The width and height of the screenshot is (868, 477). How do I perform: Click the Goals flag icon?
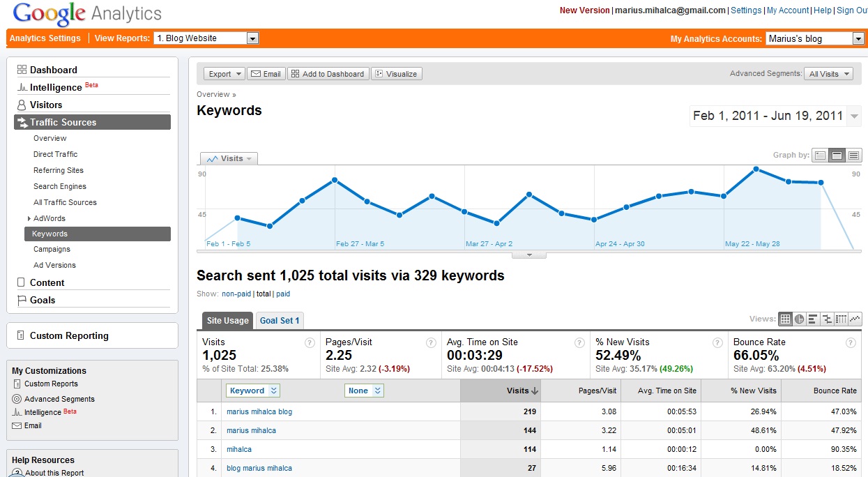click(x=22, y=300)
